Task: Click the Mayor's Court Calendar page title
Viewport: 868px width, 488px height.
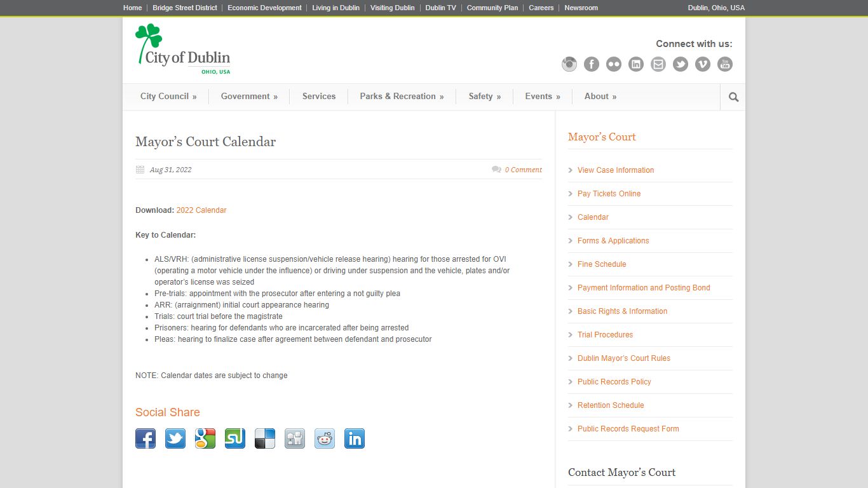Action: point(205,142)
